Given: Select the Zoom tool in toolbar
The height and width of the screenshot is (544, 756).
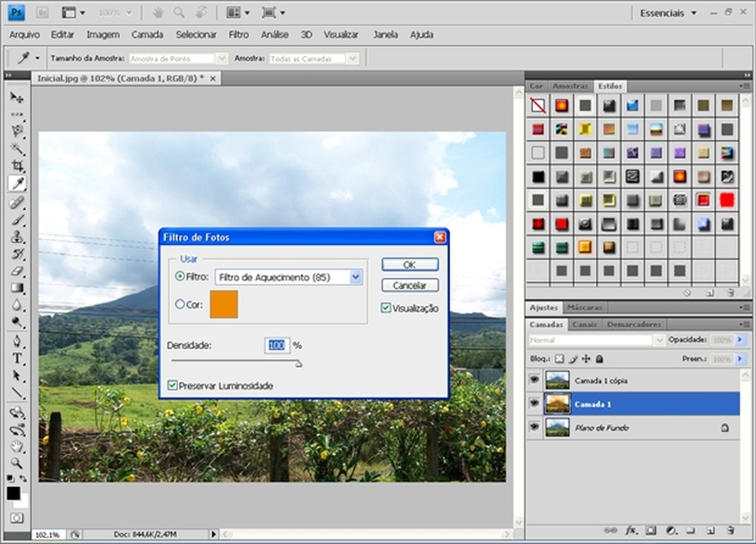Looking at the screenshot, I should (x=17, y=463).
